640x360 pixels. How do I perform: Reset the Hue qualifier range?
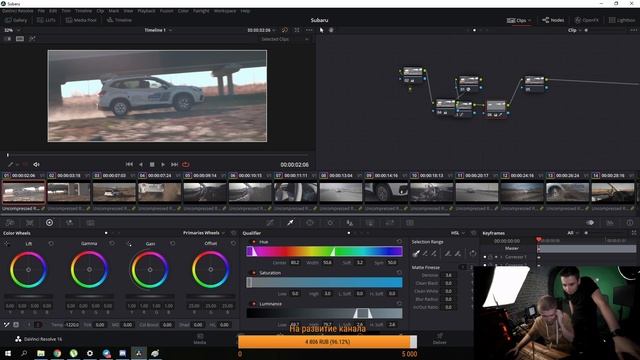click(x=399, y=242)
